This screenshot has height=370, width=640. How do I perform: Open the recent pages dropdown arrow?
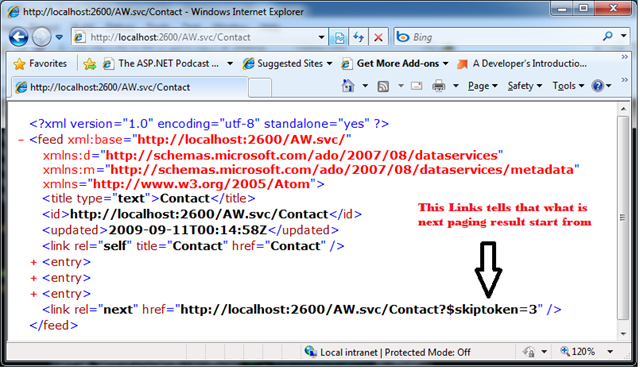(x=59, y=38)
